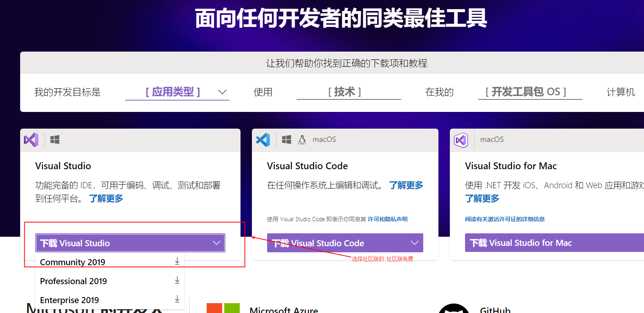
Task: Open the 开发工具包 OS selector
Action: point(530,92)
